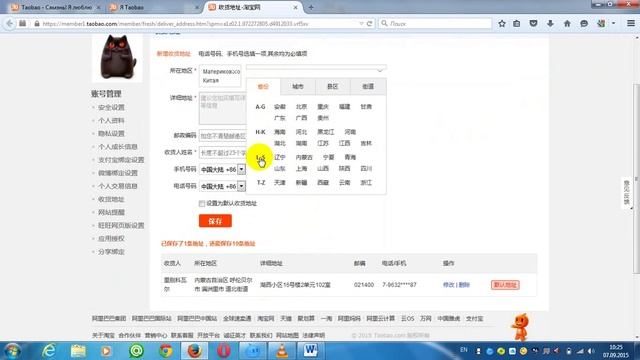Check 设置为默认收货地址 checkbox
Viewport: 640px width, 360px height.
coord(202,203)
